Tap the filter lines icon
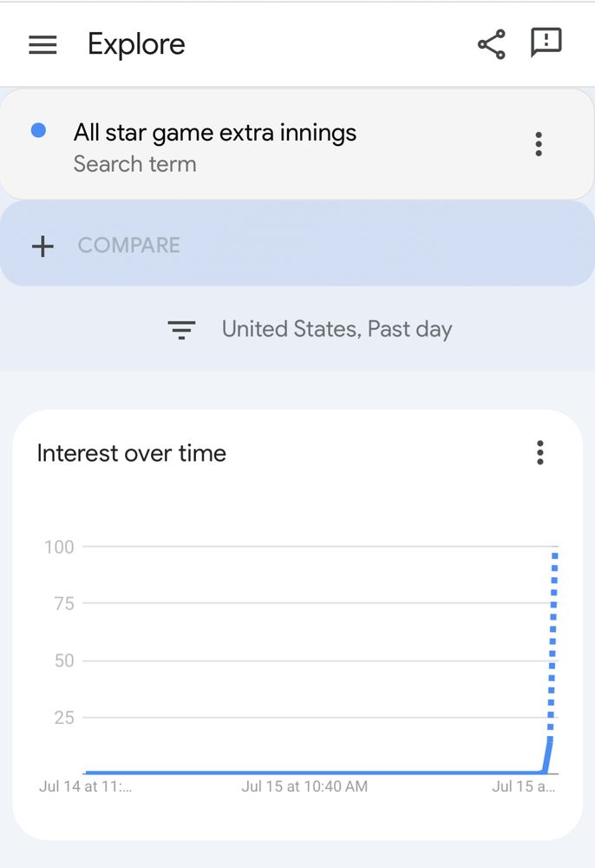The height and width of the screenshot is (868, 595). point(181,329)
